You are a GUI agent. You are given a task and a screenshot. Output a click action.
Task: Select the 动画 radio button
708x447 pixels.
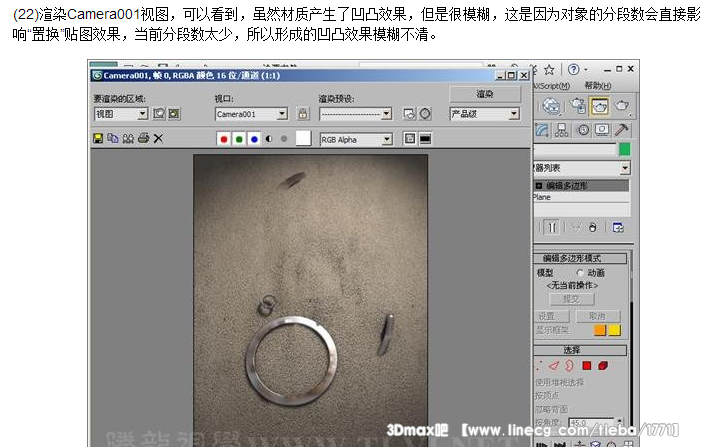[580, 273]
